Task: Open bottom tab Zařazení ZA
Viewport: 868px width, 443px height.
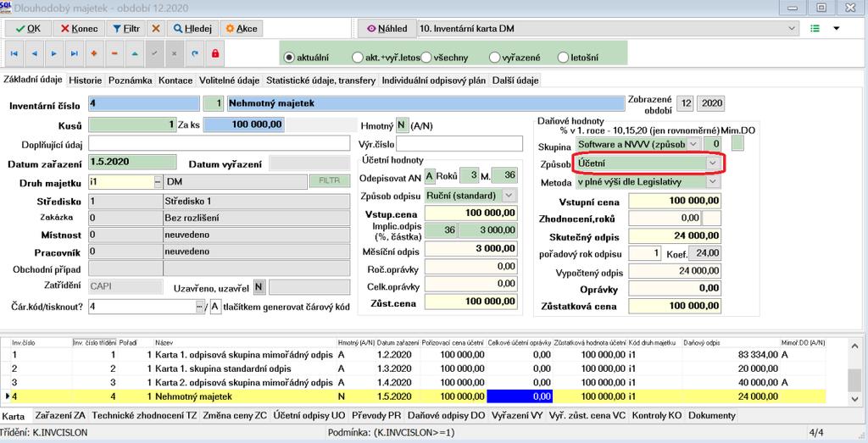Action: pyautogui.click(x=60, y=415)
